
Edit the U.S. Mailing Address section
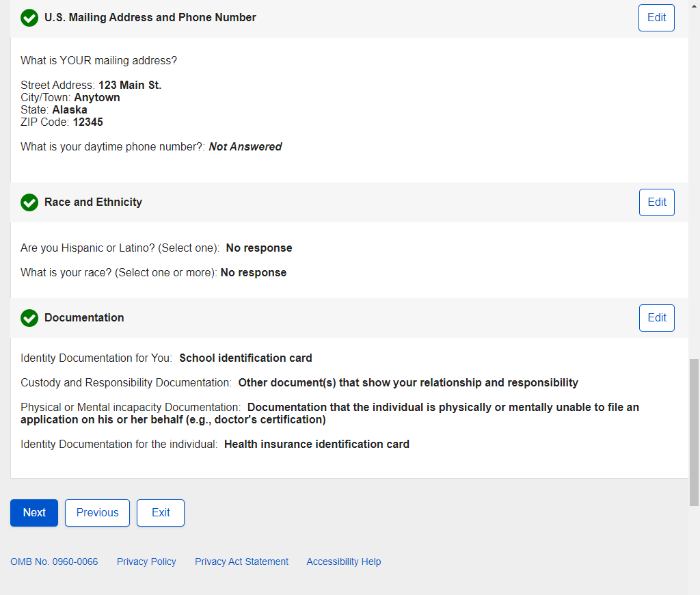[x=656, y=18]
